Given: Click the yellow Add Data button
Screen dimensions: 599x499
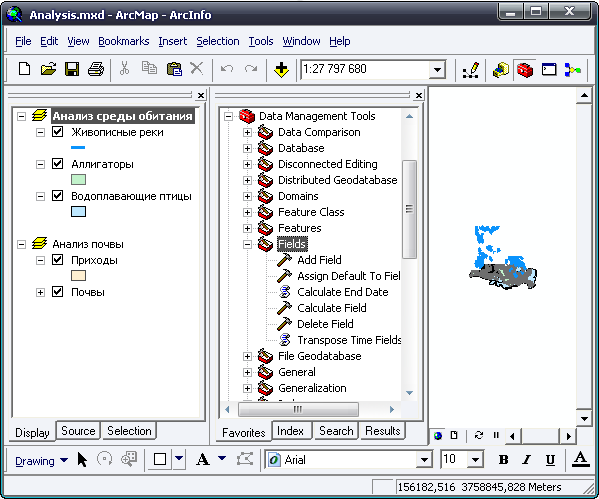Looking at the screenshot, I should [x=282, y=70].
